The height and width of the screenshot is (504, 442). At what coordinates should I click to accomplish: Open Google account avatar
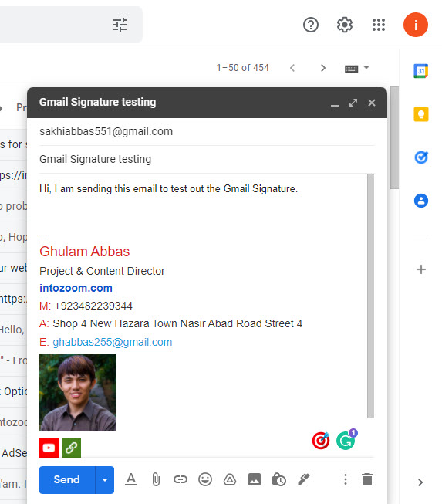pyautogui.click(x=416, y=25)
